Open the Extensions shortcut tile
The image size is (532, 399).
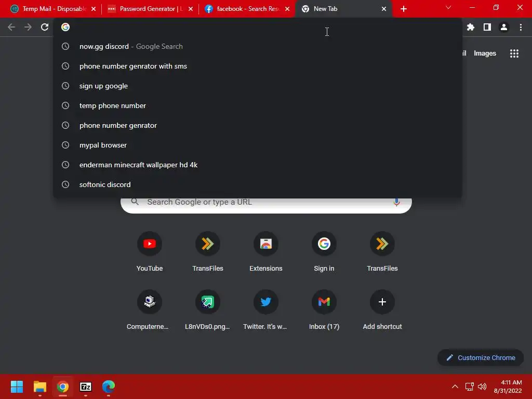pos(266,252)
